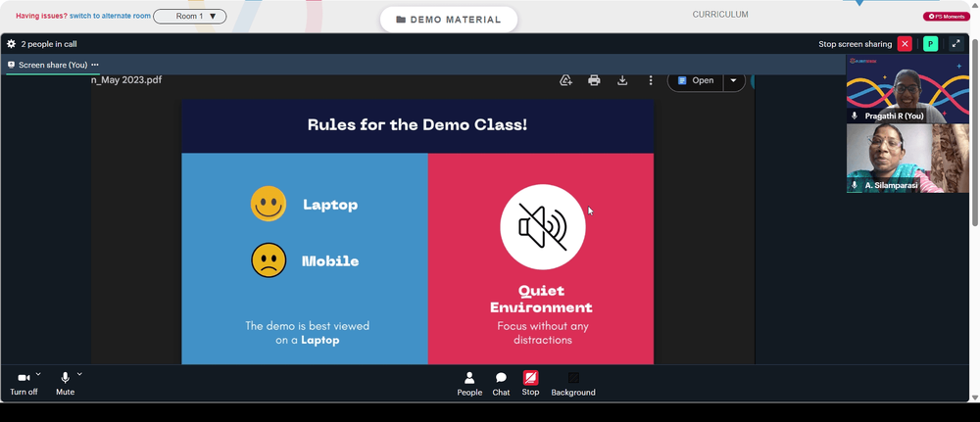
Task: Mute the microphone
Action: pos(65,383)
